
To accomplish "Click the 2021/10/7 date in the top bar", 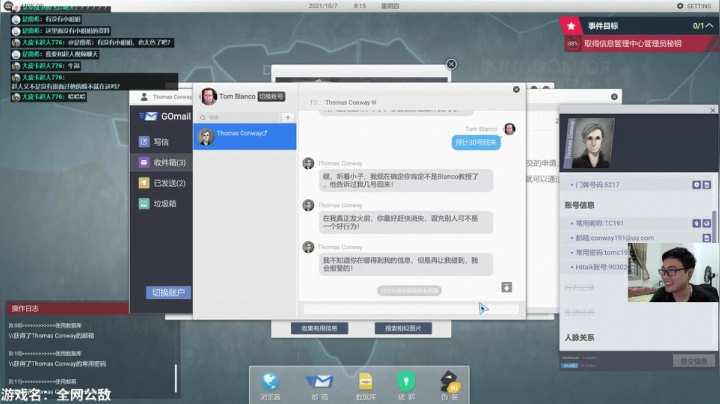I will click(x=323, y=6).
